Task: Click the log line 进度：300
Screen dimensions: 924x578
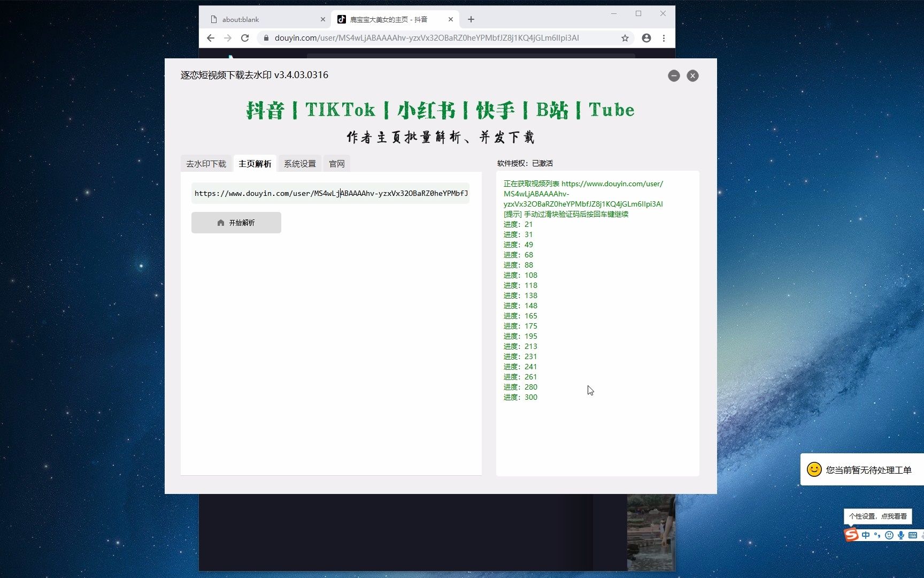Action: (x=520, y=397)
